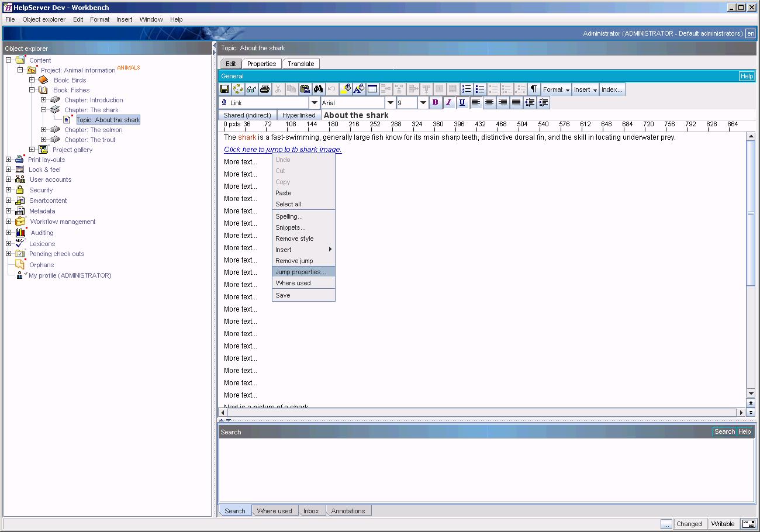
Task: Click the Lexicons ABC check icon
Action: [20, 243]
